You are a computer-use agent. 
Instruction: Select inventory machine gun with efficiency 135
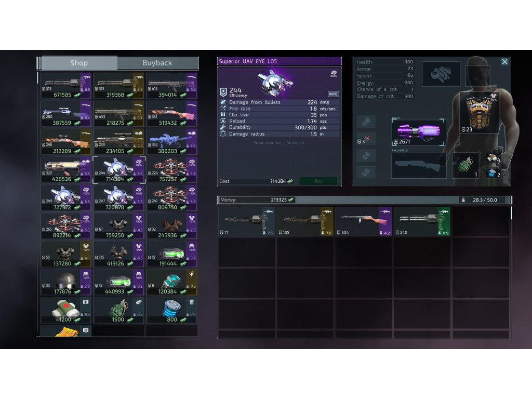point(305,221)
